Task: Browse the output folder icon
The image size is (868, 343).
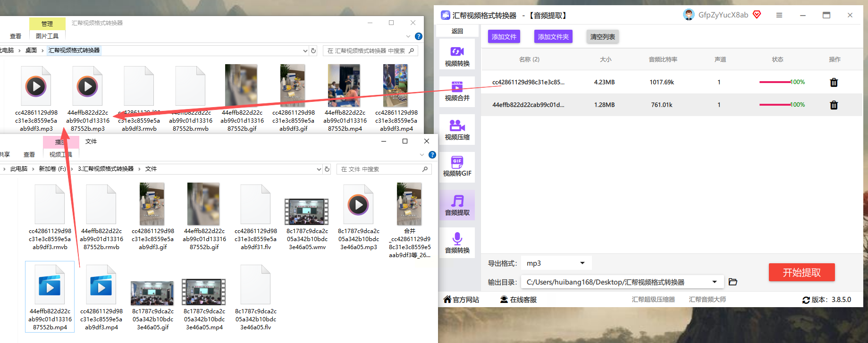Action: 733,282
